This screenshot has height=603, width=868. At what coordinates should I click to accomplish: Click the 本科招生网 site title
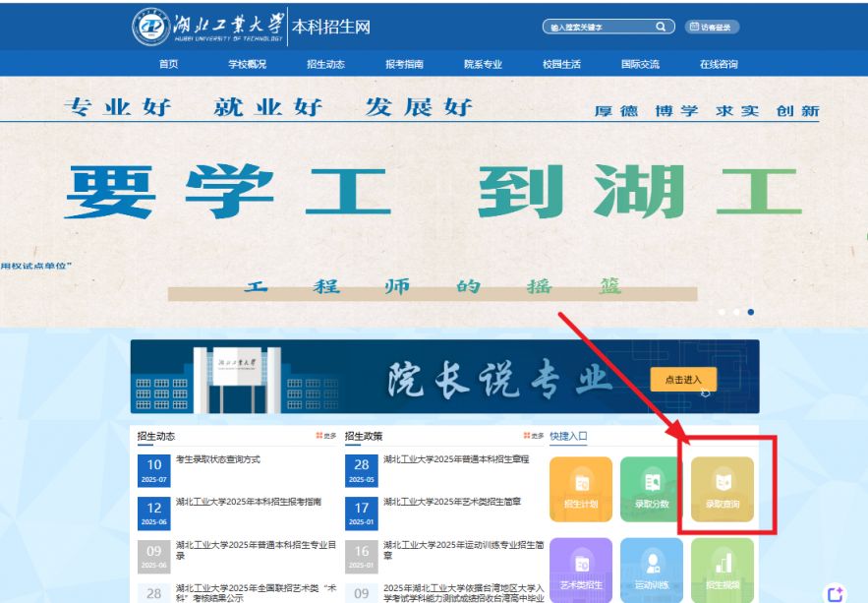(x=331, y=27)
